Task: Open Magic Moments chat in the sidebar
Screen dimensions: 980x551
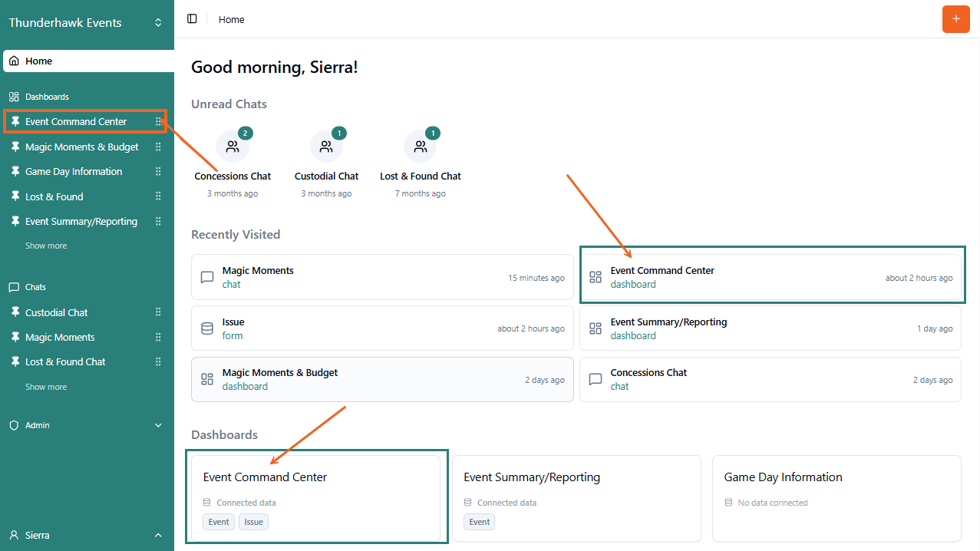Action: tap(60, 338)
